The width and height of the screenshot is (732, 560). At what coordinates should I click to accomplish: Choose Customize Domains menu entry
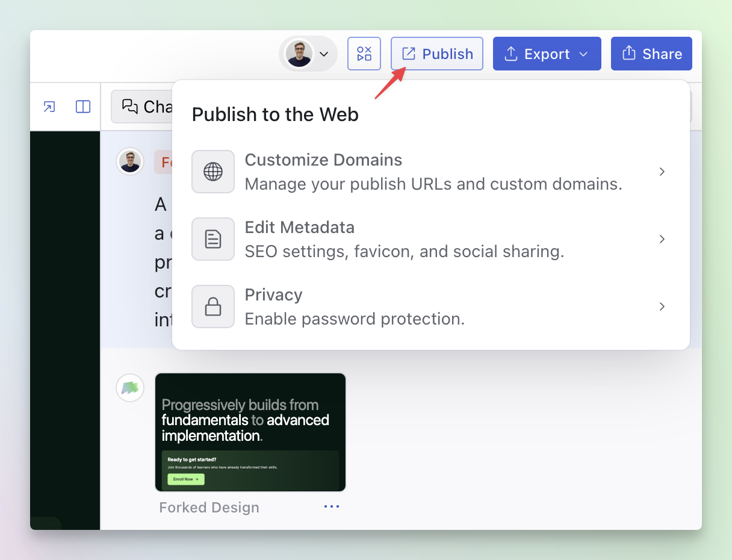pos(323,160)
